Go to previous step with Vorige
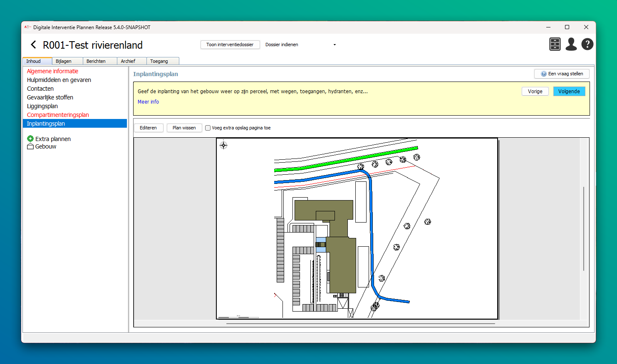The height and width of the screenshot is (364, 617). pyautogui.click(x=535, y=91)
